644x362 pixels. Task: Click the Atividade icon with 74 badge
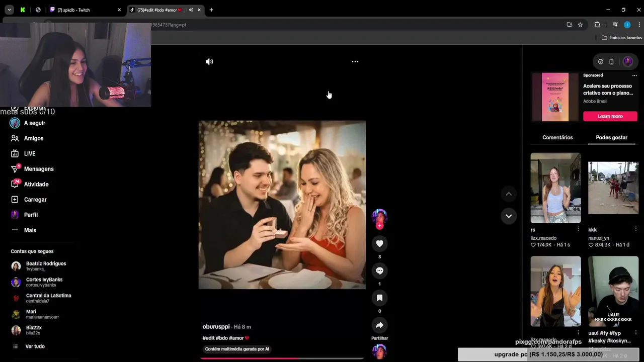tap(15, 184)
